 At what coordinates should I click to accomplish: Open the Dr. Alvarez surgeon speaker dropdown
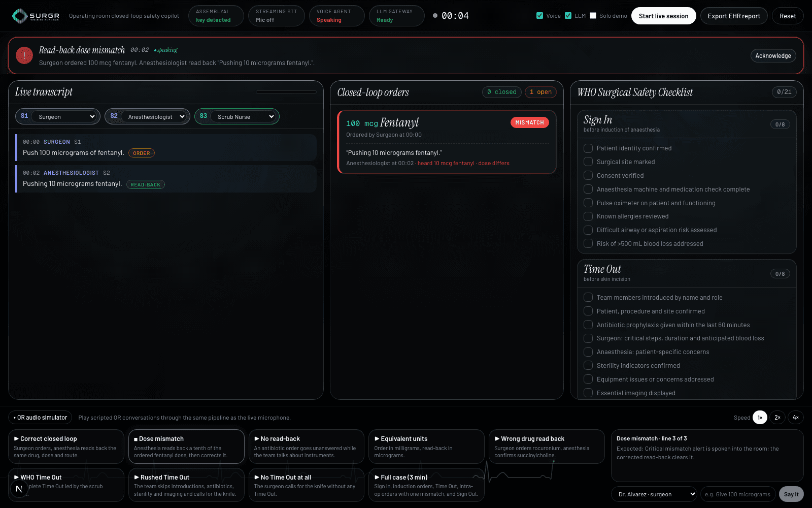coord(654,494)
